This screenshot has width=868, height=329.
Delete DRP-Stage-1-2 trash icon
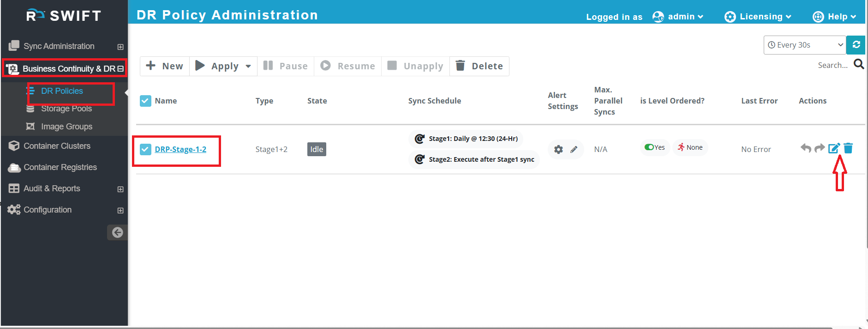pyautogui.click(x=848, y=148)
